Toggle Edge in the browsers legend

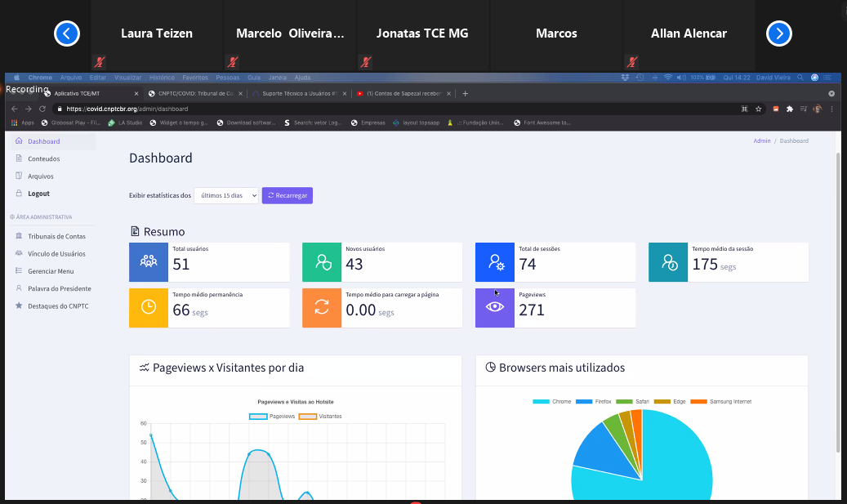click(x=670, y=402)
